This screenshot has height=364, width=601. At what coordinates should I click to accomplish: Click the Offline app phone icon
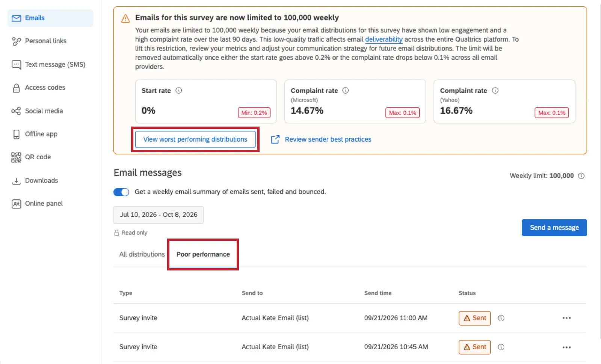pyautogui.click(x=16, y=134)
